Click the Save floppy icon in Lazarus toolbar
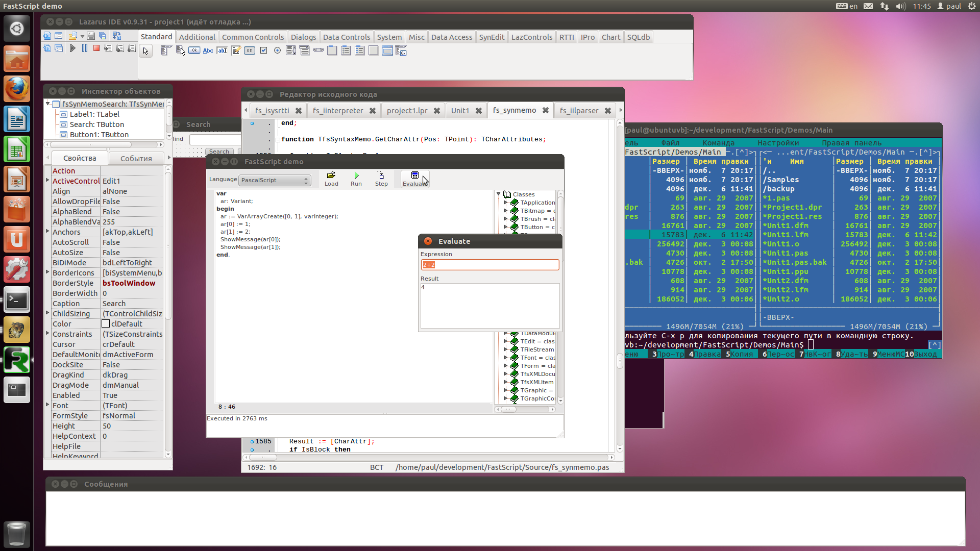 pos(91,36)
